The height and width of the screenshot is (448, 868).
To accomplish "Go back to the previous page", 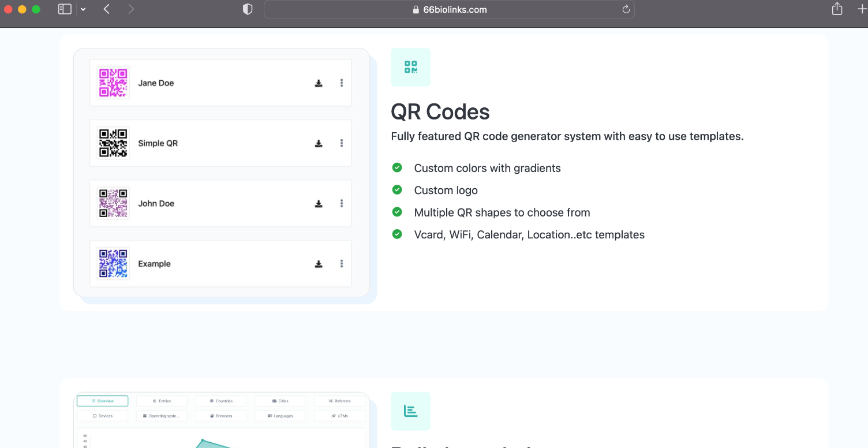I will (107, 9).
